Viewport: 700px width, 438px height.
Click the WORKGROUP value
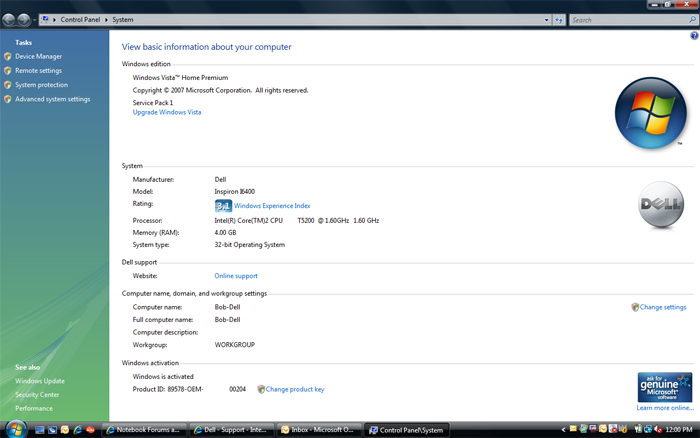235,345
